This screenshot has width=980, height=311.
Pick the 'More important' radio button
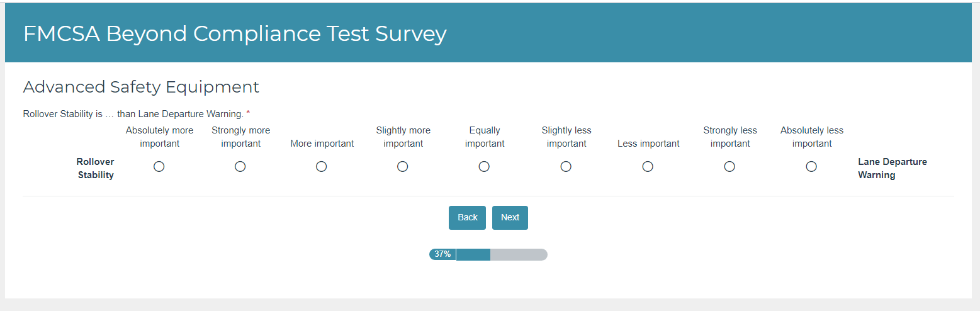click(322, 167)
